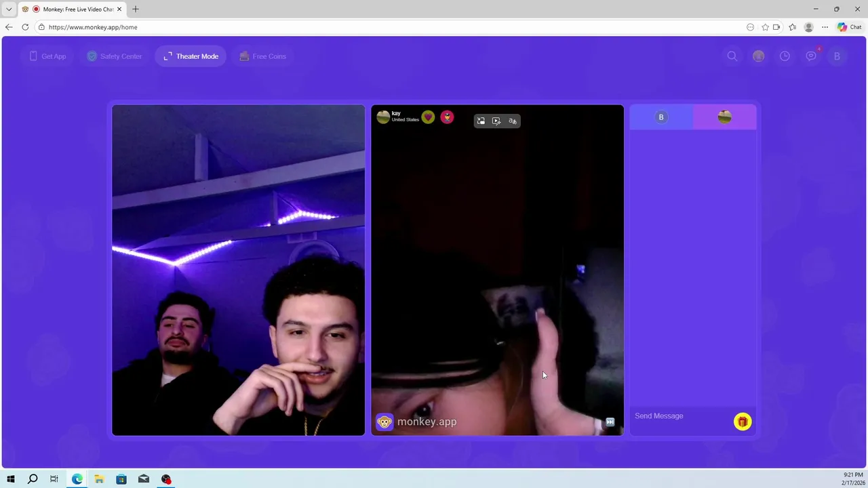Reload the page
The height and width of the screenshot is (488, 868).
pos(25,27)
